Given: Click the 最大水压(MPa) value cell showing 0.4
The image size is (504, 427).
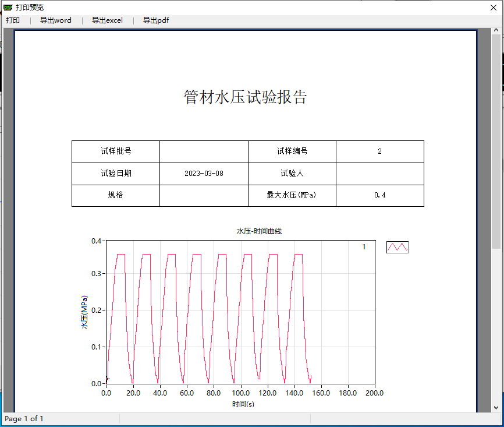Looking at the screenshot, I should (379, 196).
